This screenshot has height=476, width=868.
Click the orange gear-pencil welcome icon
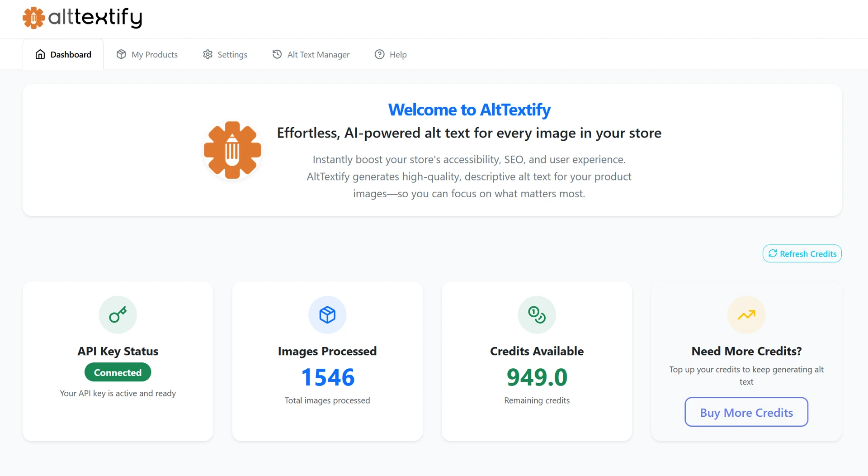(x=232, y=149)
